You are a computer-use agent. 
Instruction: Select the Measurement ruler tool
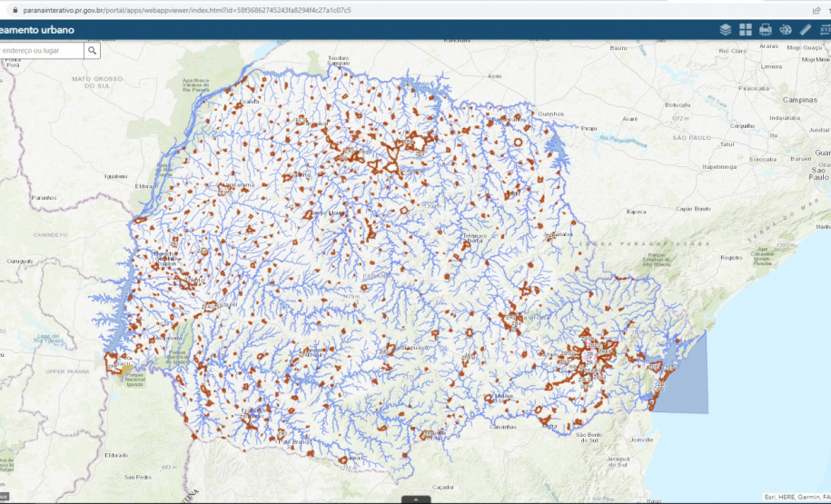click(x=806, y=29)
